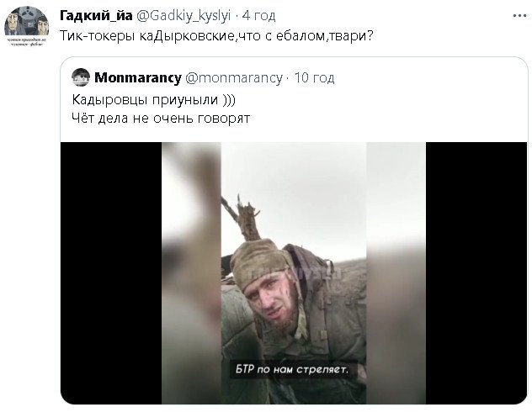This screenshot has height=412, width=532.
Task: Click the left black bar of video
Action: pos(111,272)
